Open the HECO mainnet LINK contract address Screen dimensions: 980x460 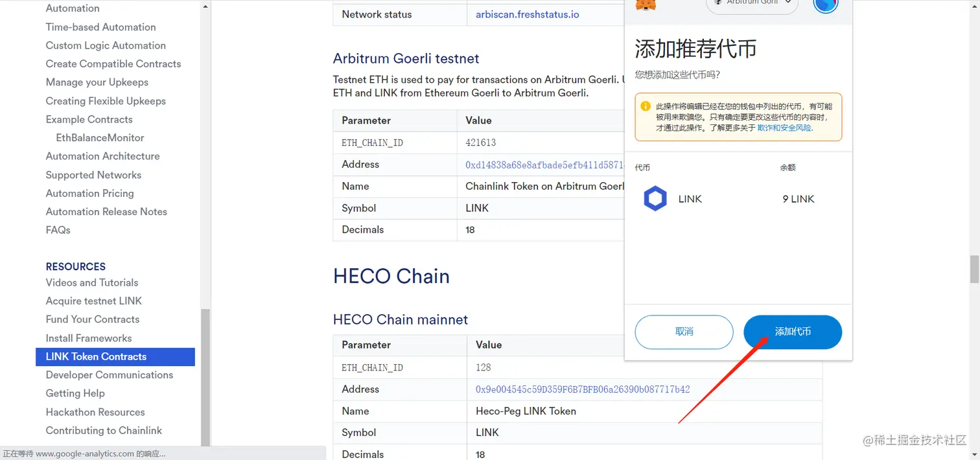click(583, 389)
